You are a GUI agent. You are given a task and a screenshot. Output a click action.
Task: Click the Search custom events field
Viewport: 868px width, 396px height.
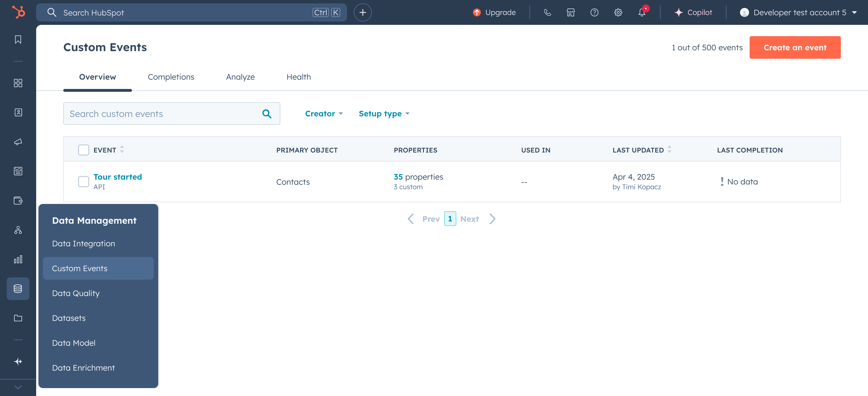tap(162, 114)
